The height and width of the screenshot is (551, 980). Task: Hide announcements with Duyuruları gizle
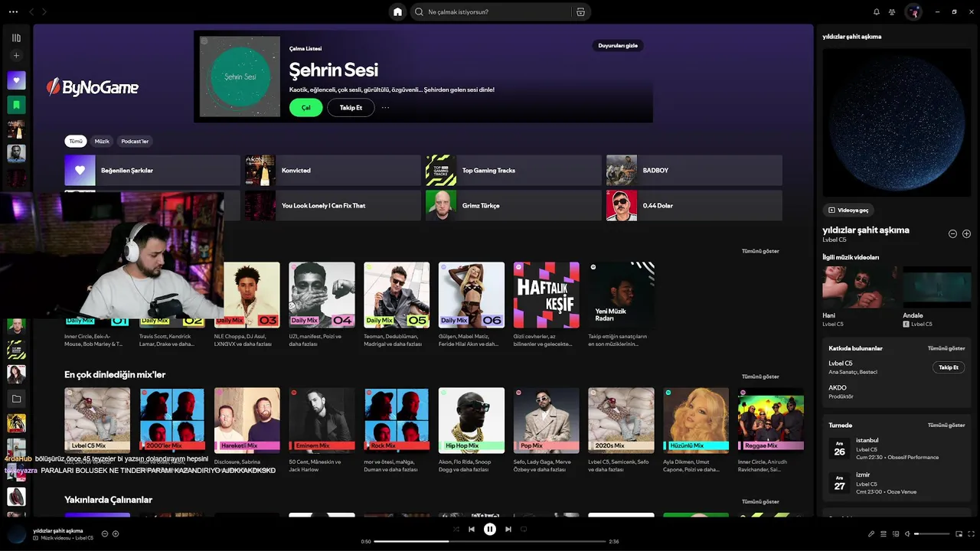[x=618, y=45]
